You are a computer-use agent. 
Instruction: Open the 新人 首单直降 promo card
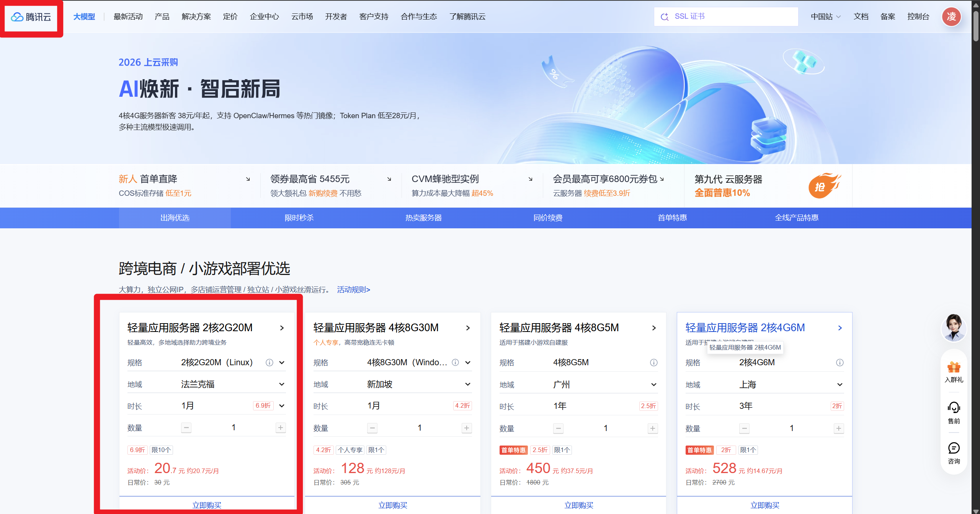185,186
